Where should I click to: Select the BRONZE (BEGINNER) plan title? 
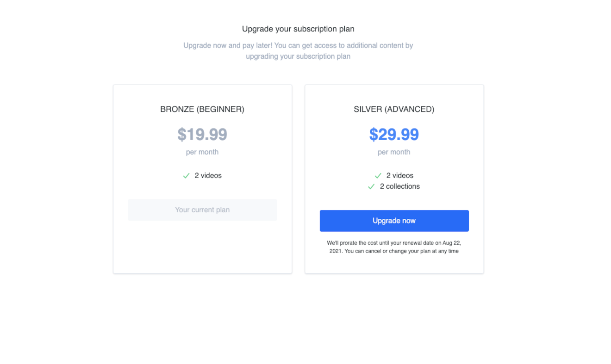coord(202,110)
